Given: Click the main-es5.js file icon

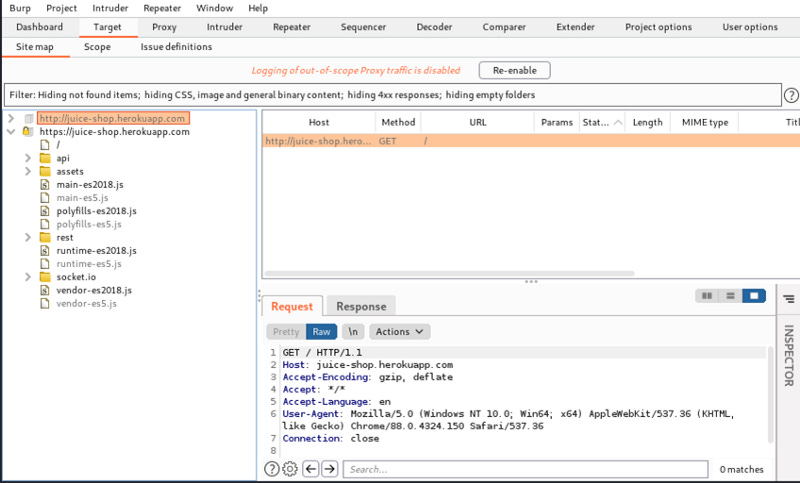Looking at the screenshot, I should (x=45, y=198).
